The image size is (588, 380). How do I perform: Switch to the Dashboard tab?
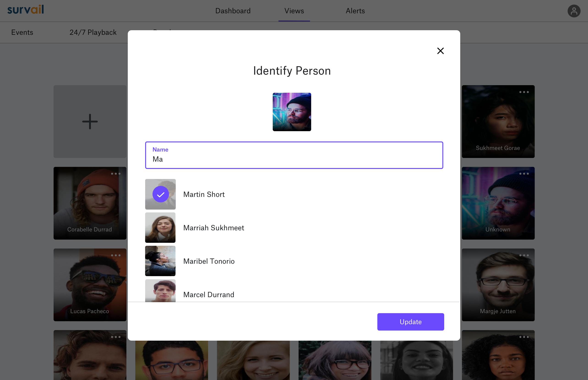coord(233,11)
